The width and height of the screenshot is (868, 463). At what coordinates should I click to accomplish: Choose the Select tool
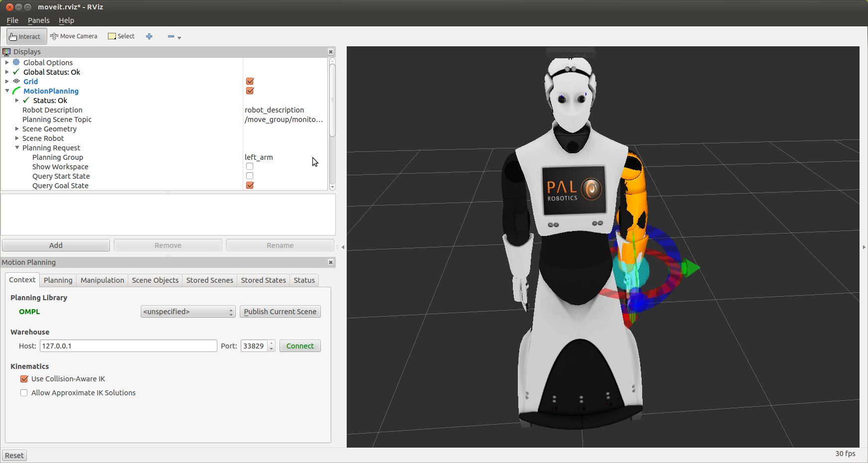click(121, 36)
